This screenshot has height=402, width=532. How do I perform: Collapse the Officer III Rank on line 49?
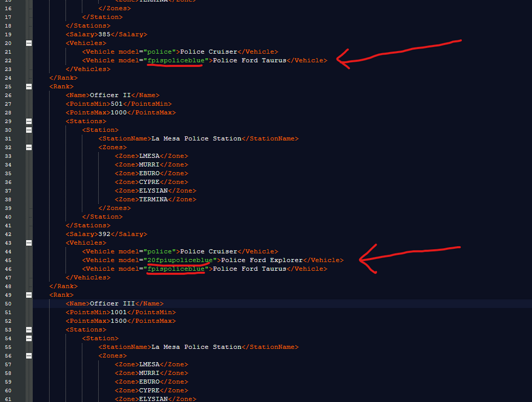tap(29, 295)
